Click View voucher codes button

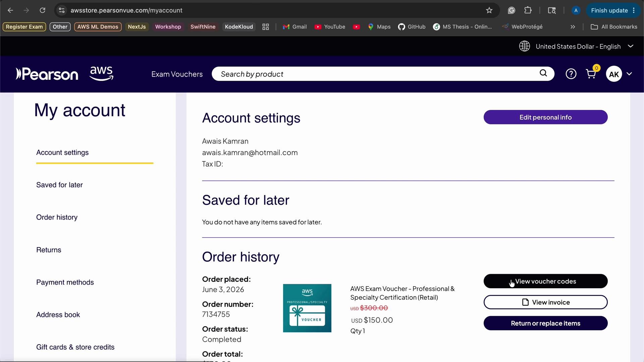tap(545, 281)
